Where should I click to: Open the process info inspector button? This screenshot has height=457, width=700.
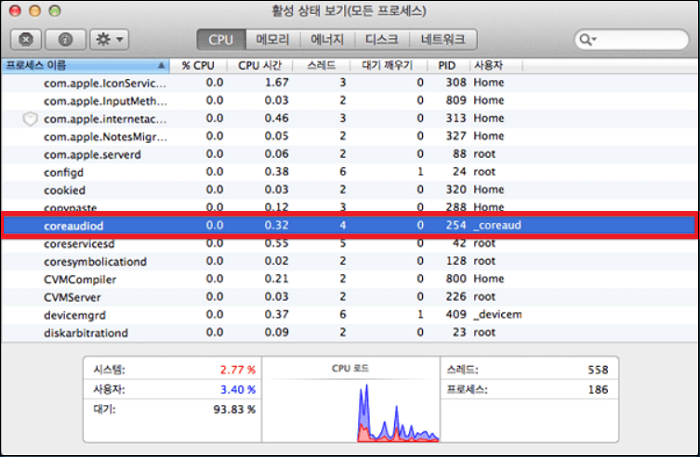point(66,40)
